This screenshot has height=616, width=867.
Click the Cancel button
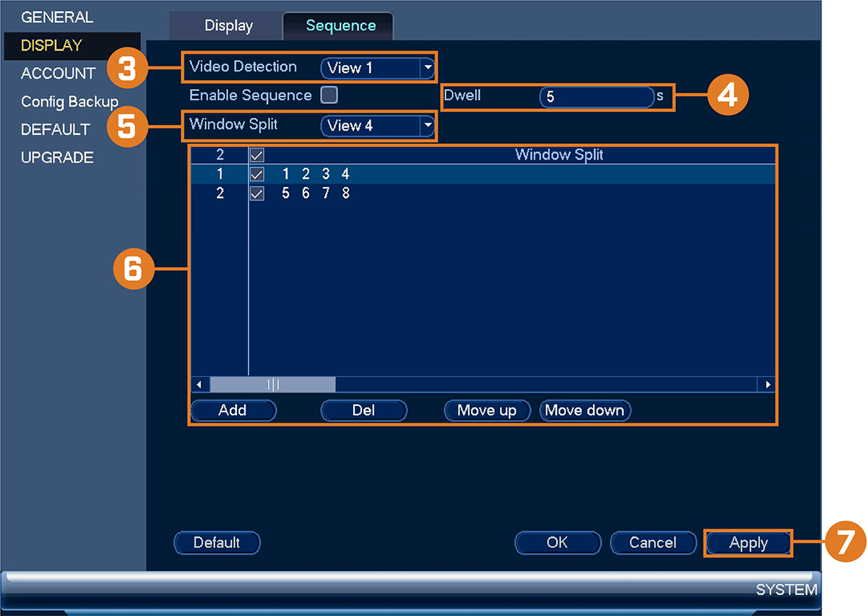pyautogui.click(x=653, y=542)
